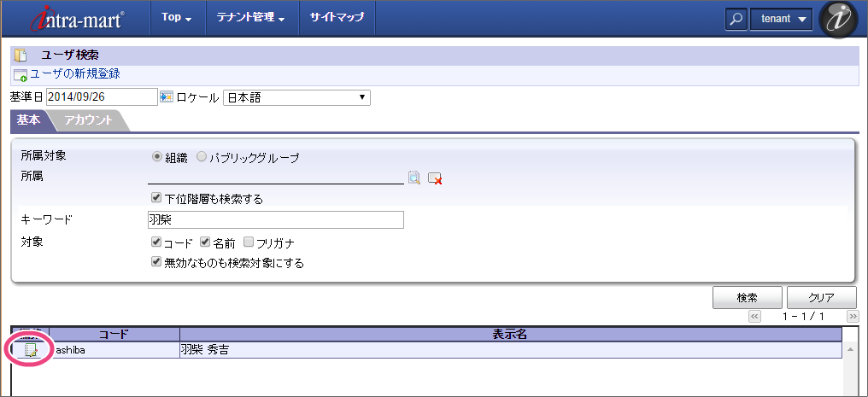Image resolution: width=868 pixels, height=397 pixels.
Task: Click the 所属 search magnifier icon
Action: (x=414, y=178)
